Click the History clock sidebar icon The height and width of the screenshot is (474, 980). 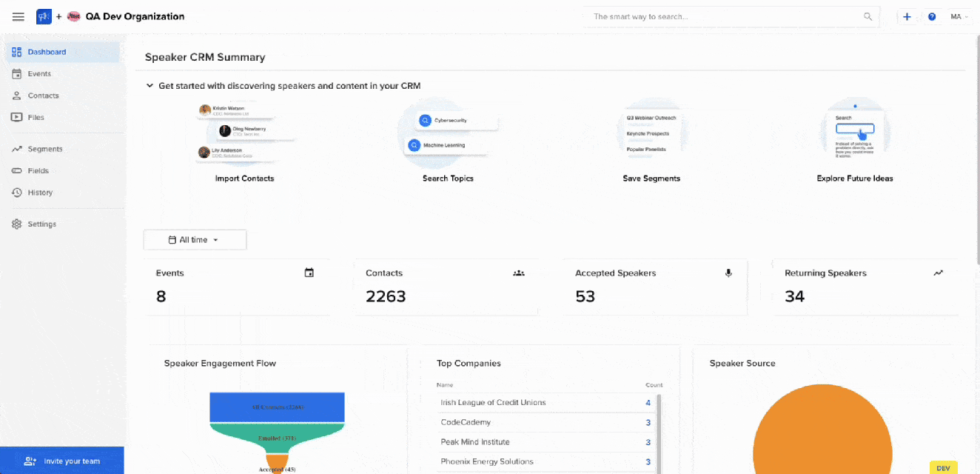point(16,193)
